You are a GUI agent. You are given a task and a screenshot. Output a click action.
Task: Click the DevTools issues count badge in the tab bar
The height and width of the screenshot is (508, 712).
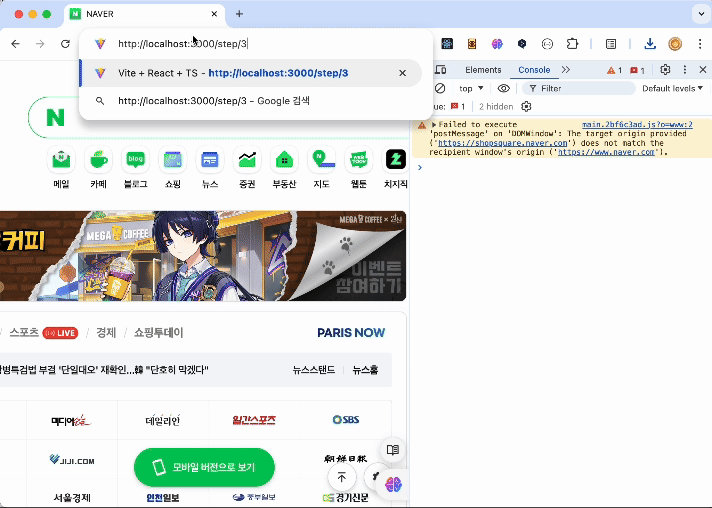tap(638, 70)
